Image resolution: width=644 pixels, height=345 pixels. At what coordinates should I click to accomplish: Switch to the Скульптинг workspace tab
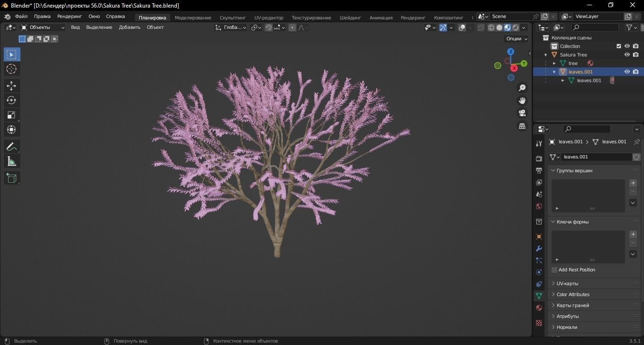pos(233,18)
